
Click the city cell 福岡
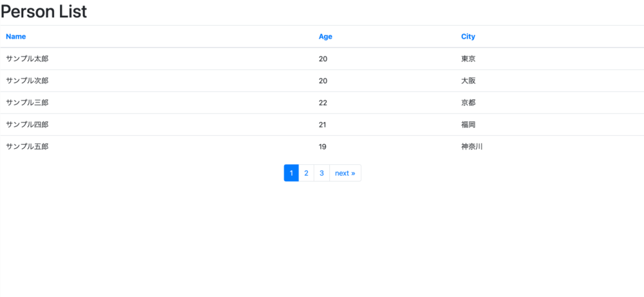click(x=468, y=124)
